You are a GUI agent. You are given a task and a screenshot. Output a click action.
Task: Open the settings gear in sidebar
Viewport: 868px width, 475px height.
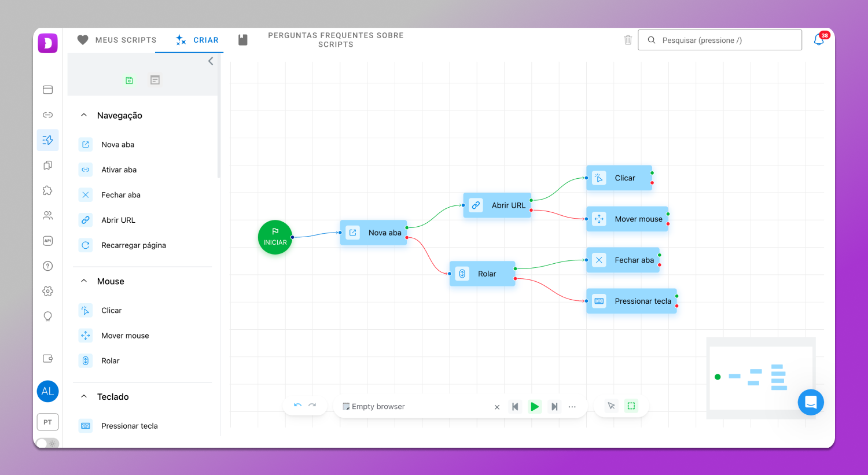(48, 291)
